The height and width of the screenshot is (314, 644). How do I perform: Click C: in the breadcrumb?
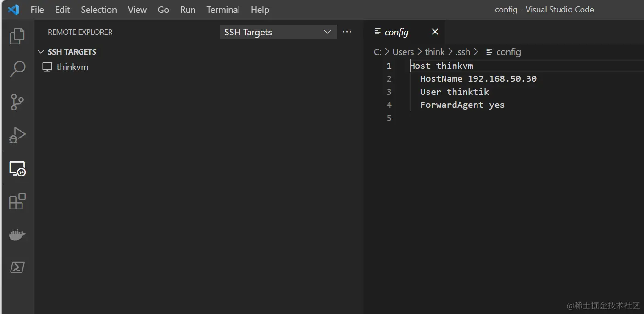coord(378,52)
